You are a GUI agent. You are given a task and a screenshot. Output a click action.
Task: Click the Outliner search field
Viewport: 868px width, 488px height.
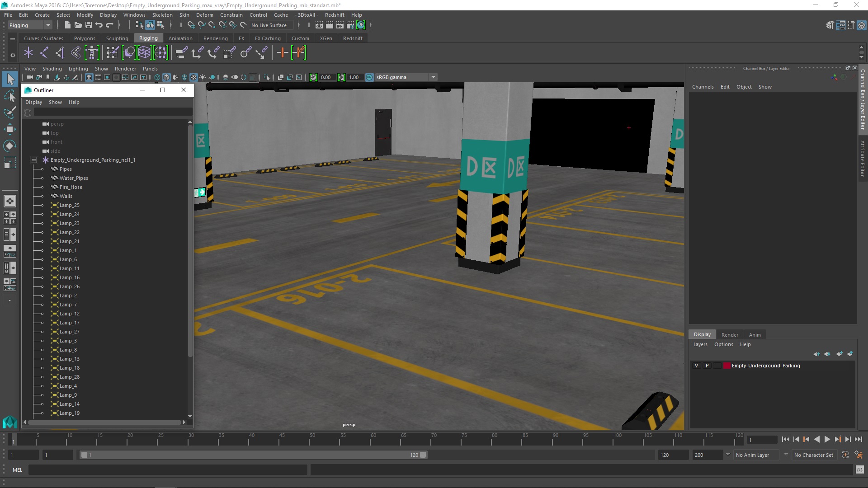(113, 112)
